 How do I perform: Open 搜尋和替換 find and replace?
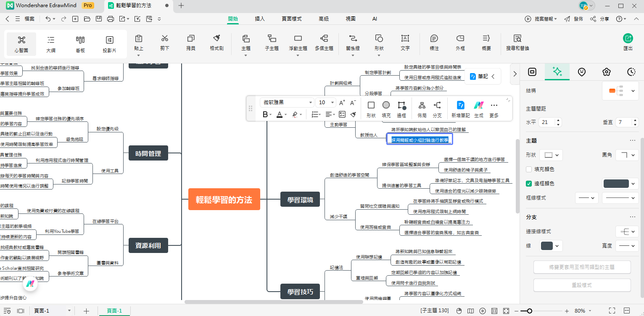tap(517, 43)
